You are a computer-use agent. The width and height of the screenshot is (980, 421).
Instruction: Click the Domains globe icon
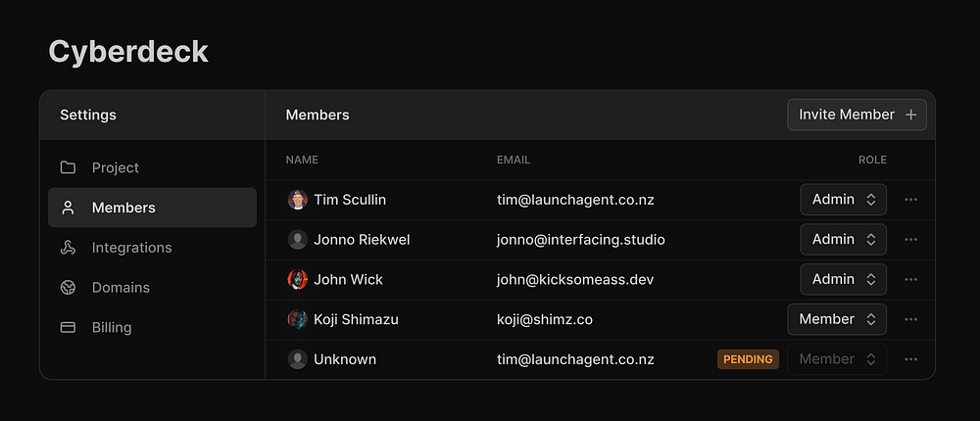pyautogui.click(x=68, y=288)
